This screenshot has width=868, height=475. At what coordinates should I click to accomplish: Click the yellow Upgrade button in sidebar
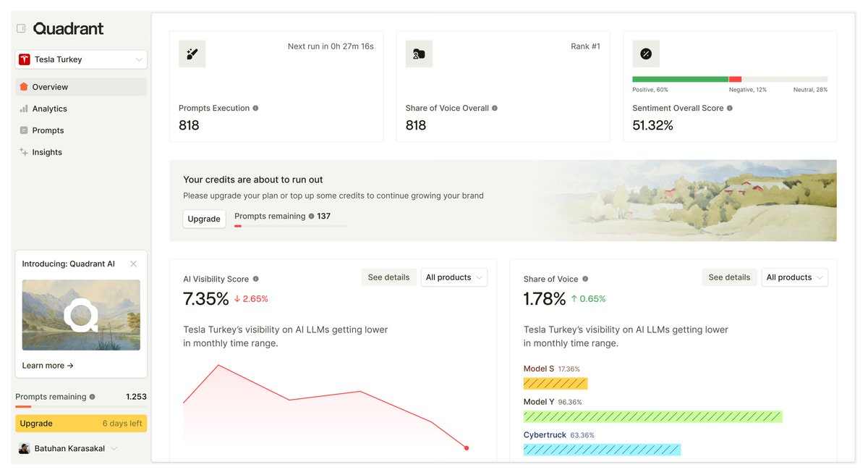(x=81, y=424)
